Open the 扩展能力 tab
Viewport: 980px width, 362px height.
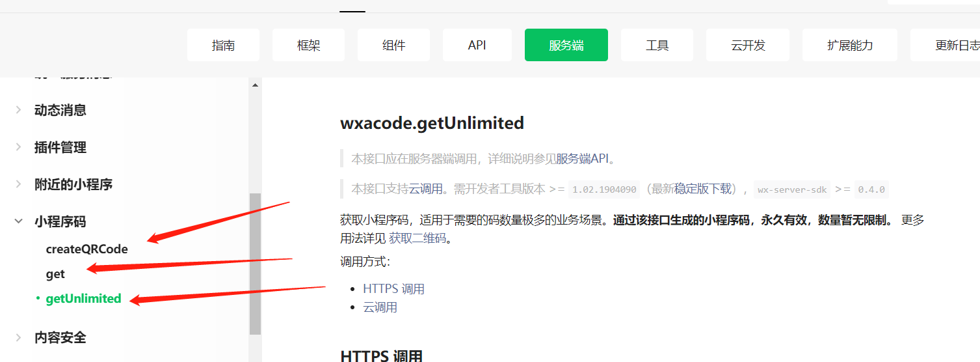[849, 46]
